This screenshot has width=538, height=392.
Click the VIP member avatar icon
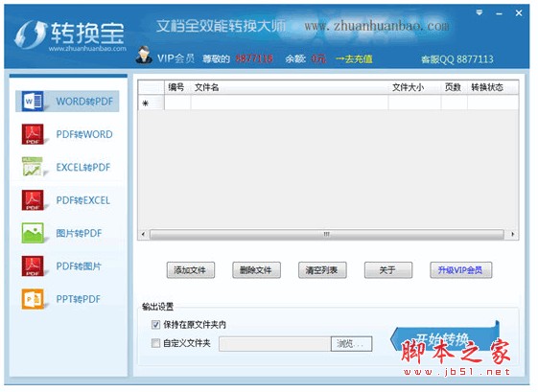coord(144,55)
